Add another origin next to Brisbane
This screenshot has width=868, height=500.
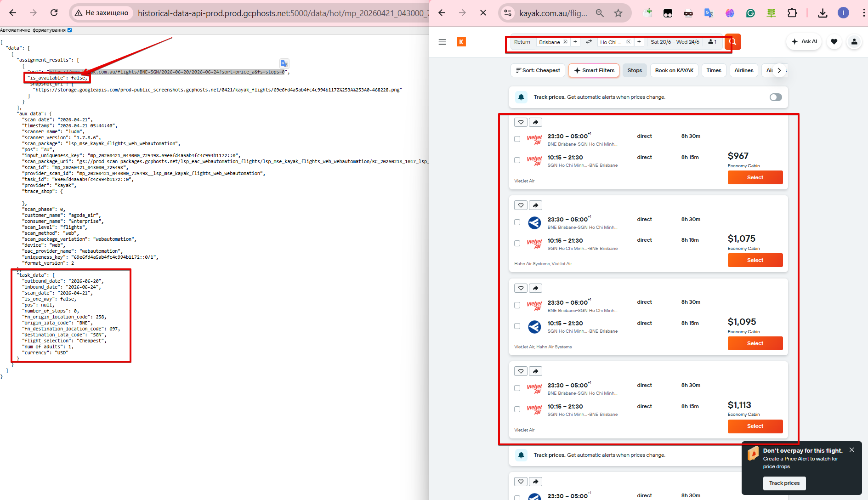[x=575, y=42]
